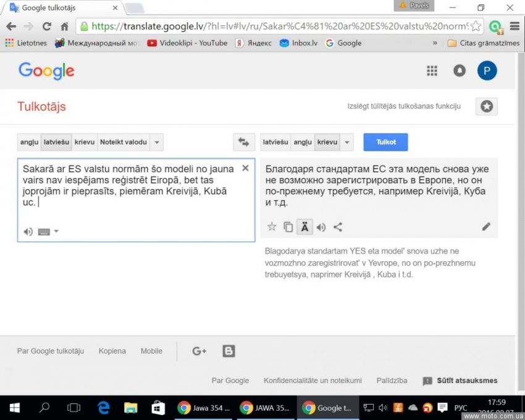This screenshot has width=525, height=420.
Task: Open the browser home page icon
Action: pyautogui.click(x=64, y=26)
